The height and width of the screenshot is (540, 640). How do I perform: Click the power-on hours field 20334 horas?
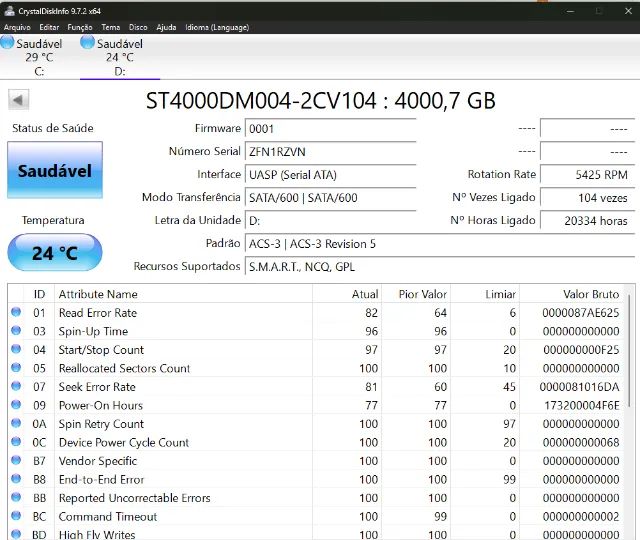[x=587, y=221]
